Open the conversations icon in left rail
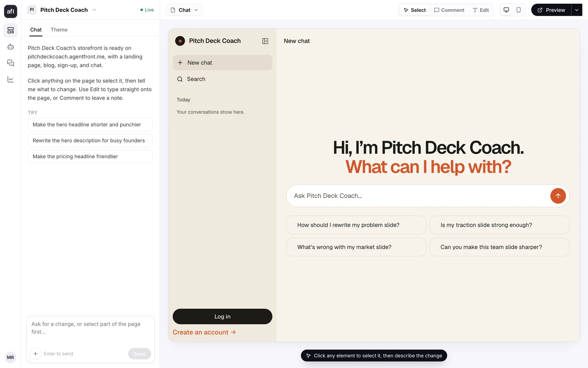 click(11, 63)
